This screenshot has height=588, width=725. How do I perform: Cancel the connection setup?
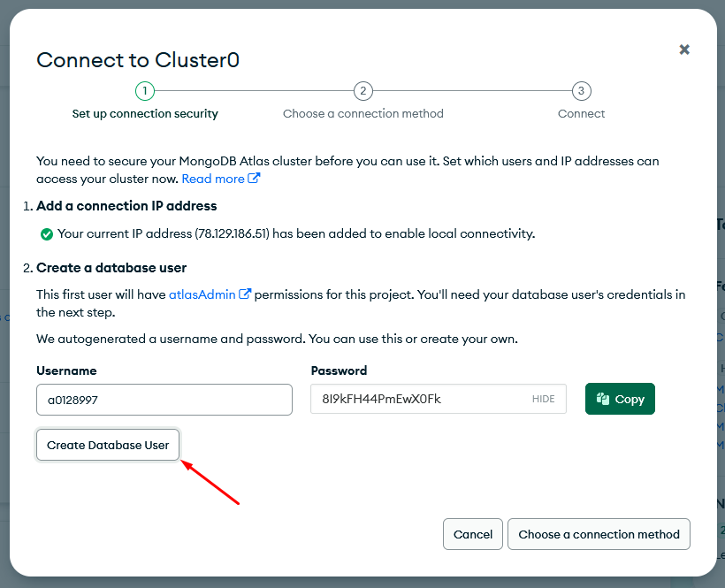click(x=472, y=534)
